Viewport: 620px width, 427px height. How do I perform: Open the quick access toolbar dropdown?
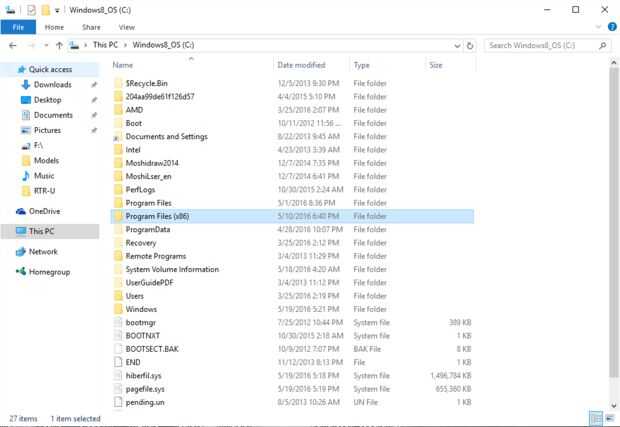[x=57, y=10]
